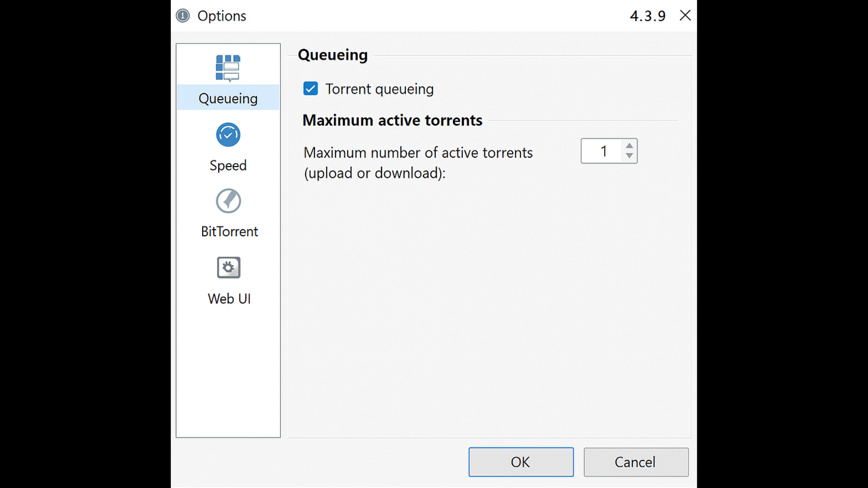The image size is (868, 488).
Task: Close the Options dialog with X
Action: pyautogui.click(x=685, y=15)
